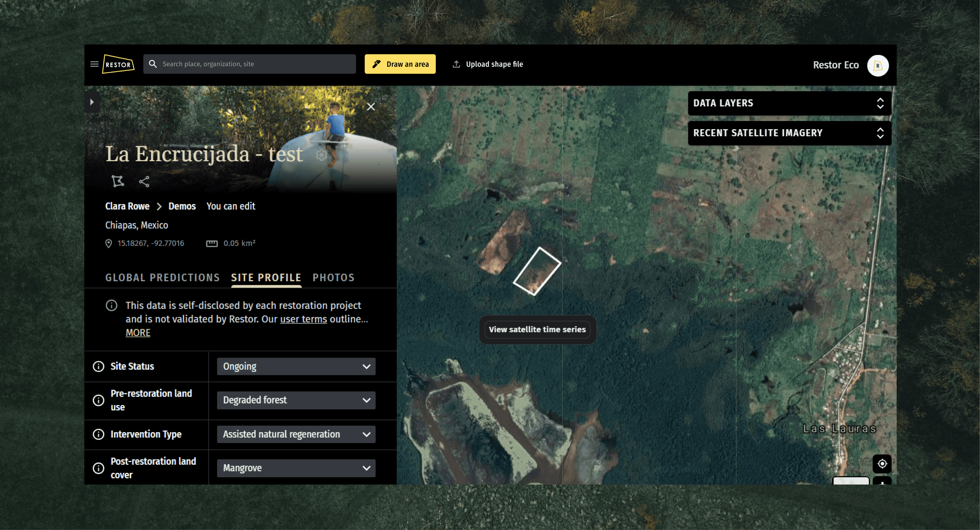Switch to the Global Predictions tab
Viewport: 980px width, 530px height.
162,278
